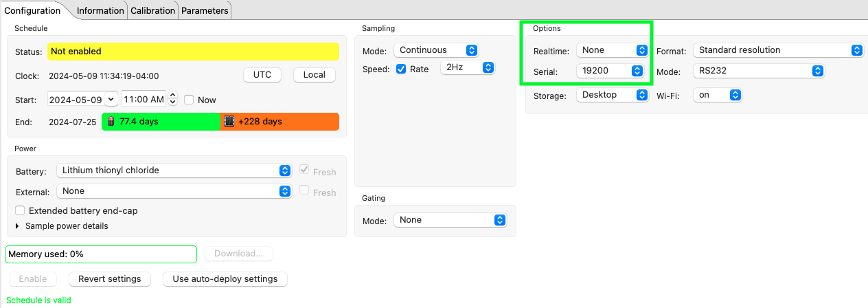
Task: Click the UTC clock button
Action: (x=262, y=75)
